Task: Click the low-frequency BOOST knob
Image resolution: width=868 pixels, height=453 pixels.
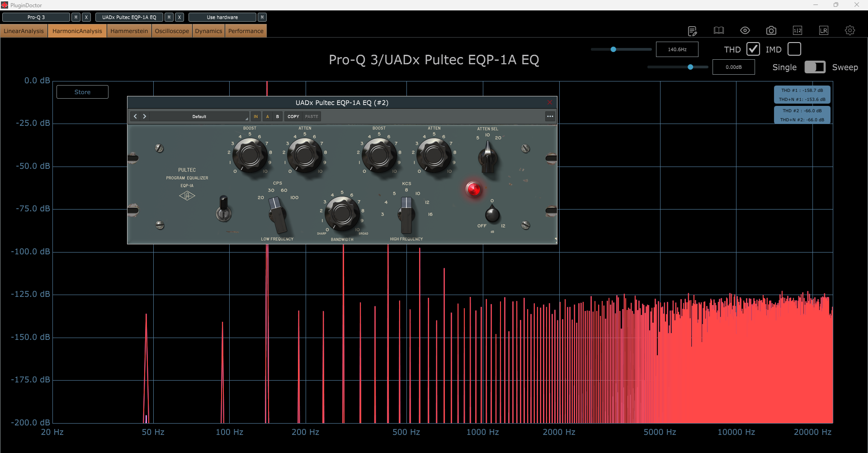Action: tap(250, 155)
